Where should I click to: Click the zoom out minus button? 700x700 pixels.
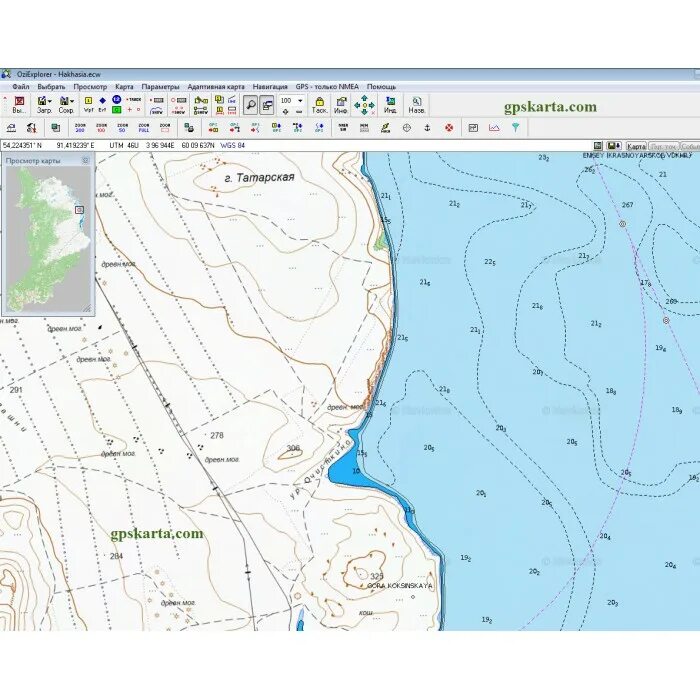(299, 111)
